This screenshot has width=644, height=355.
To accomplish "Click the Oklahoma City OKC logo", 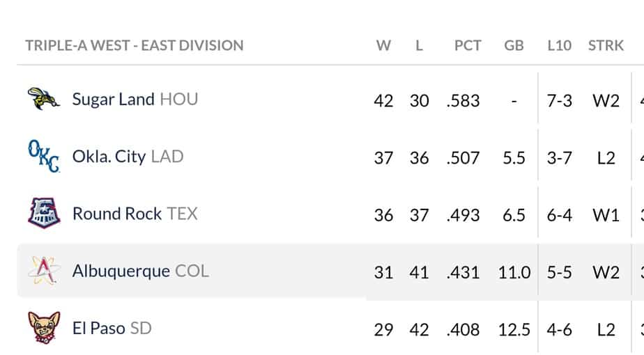I will click(43, 156).
